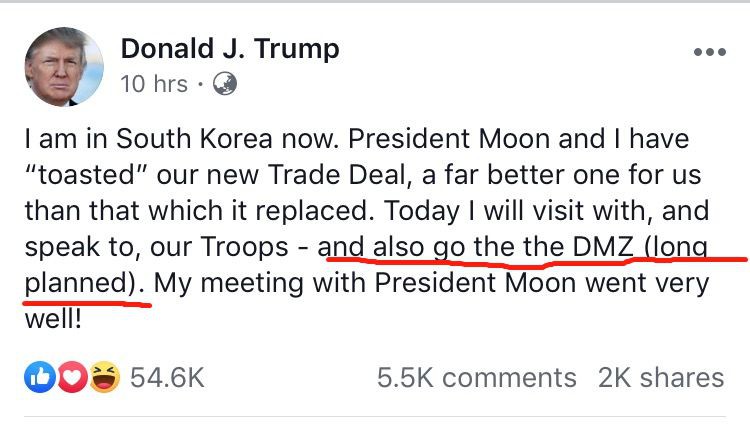750x427 pixels.
Task: Open the Donald J. Trump profile name link
Action: 230,48
